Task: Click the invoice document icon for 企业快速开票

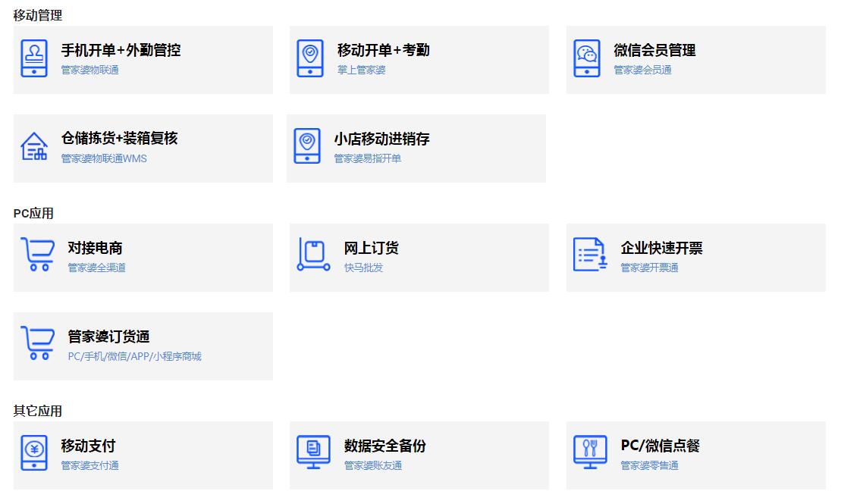Action: tap(590, 255)
